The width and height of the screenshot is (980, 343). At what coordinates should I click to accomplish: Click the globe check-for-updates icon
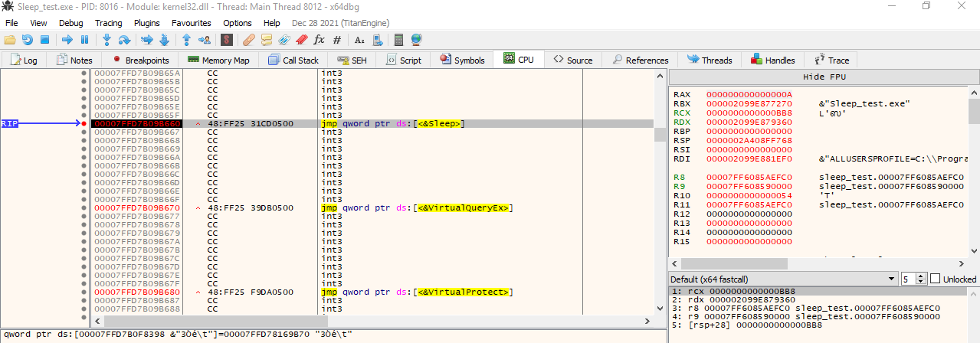pyautogui.click(x=416, y=39)
